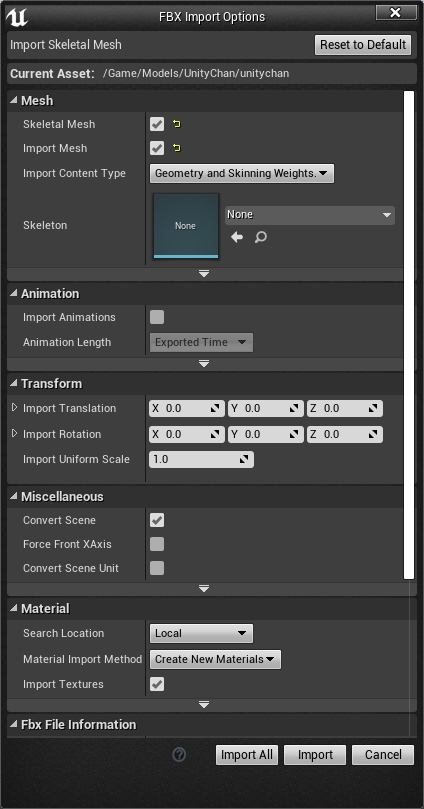Use selected asset arrow for Skeleton

(237, 237)
